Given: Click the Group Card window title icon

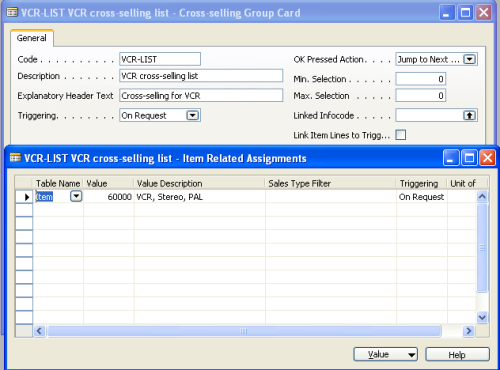Looking at the screenshot, I should click(x=12, y=13).
